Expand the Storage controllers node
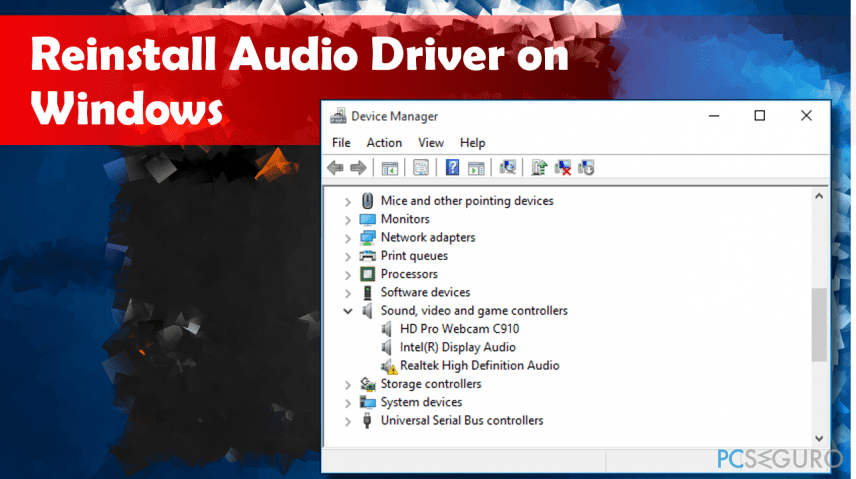The width and height of the screenshot is (856, 479). pos(348,385)
